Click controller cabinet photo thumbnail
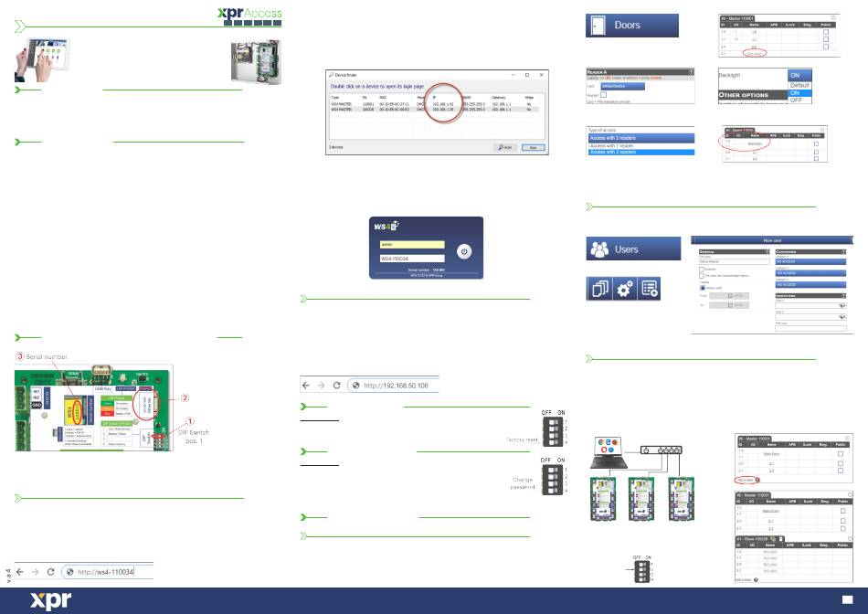This screenshot has width=868, height=614. pyautogui.click(x=256, y=61)
